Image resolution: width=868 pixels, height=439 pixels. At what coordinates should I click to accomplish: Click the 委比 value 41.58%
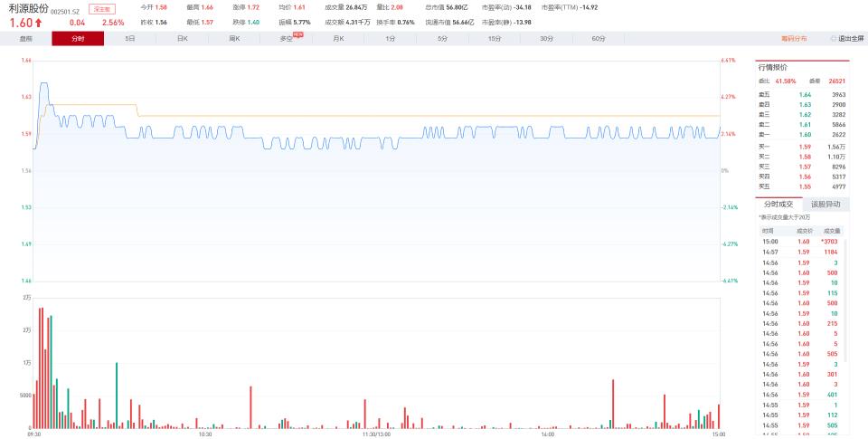pyautogui.click(x=786, y=81)
